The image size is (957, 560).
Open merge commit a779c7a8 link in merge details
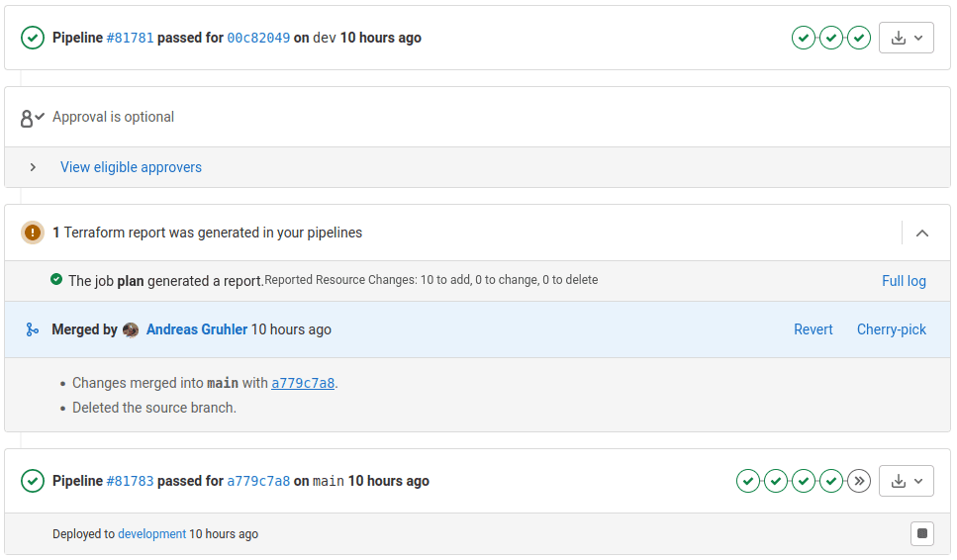[x=303, y=383]
